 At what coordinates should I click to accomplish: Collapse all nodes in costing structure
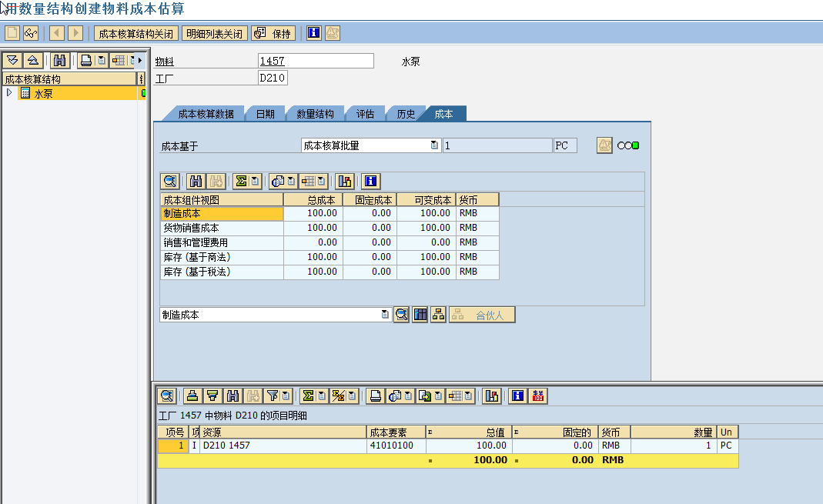32,61
